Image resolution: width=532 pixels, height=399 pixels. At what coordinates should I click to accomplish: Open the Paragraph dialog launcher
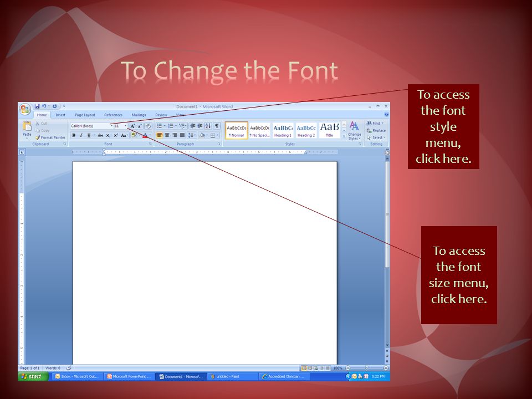pos(219,144)
